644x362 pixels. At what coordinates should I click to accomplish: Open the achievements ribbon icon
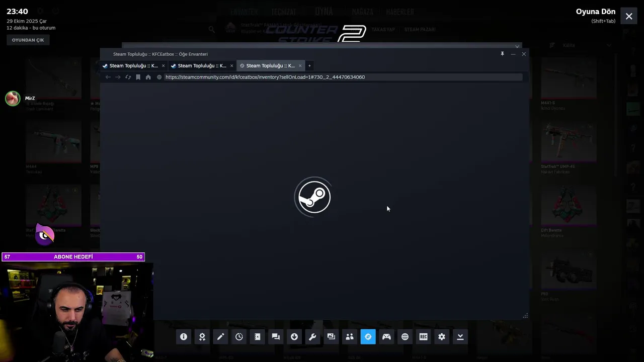[x=202, y=337]
